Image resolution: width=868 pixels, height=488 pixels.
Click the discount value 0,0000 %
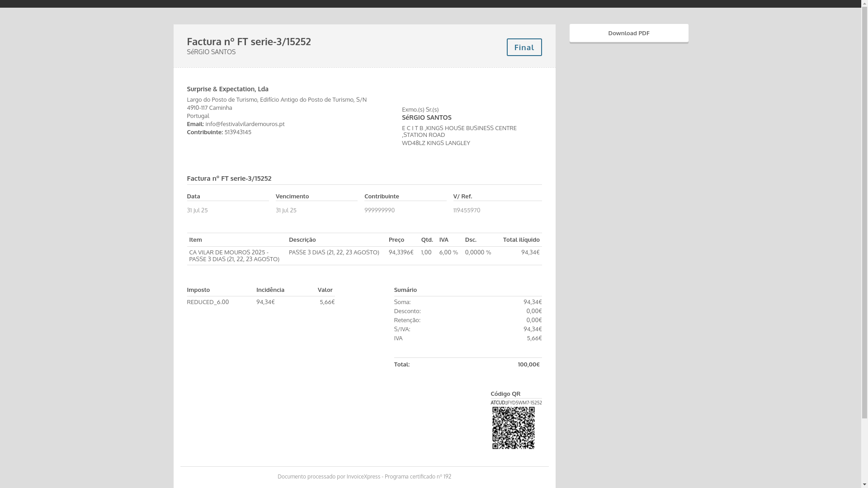tap(478, 253)
